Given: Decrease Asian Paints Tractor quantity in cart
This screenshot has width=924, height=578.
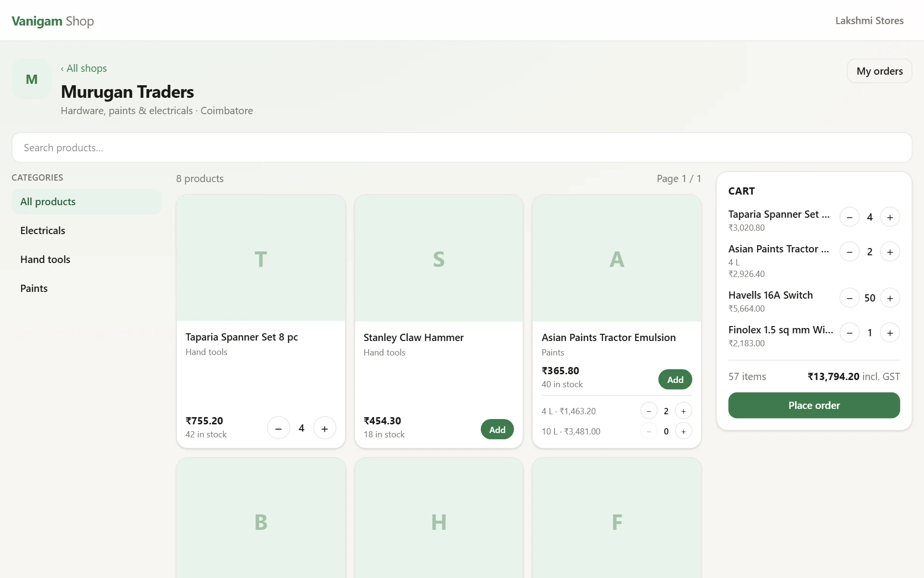Looking at the screenshot, I should tap(849, 252).
